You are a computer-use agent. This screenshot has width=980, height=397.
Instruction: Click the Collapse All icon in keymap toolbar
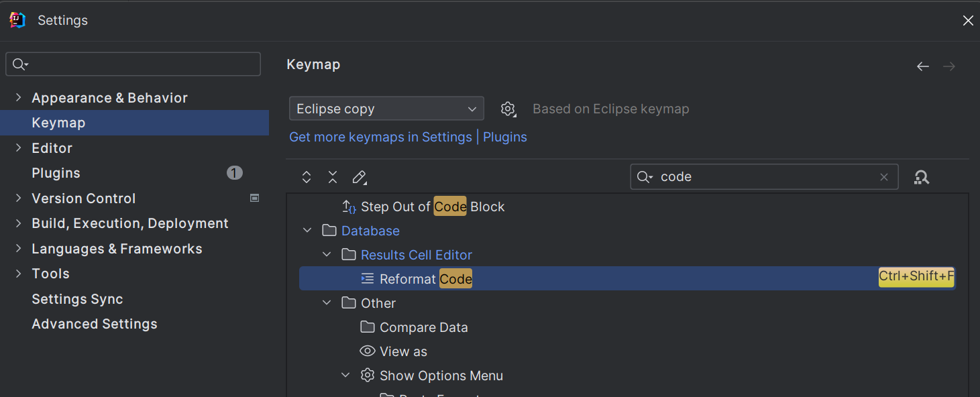[x=333, y=177]
